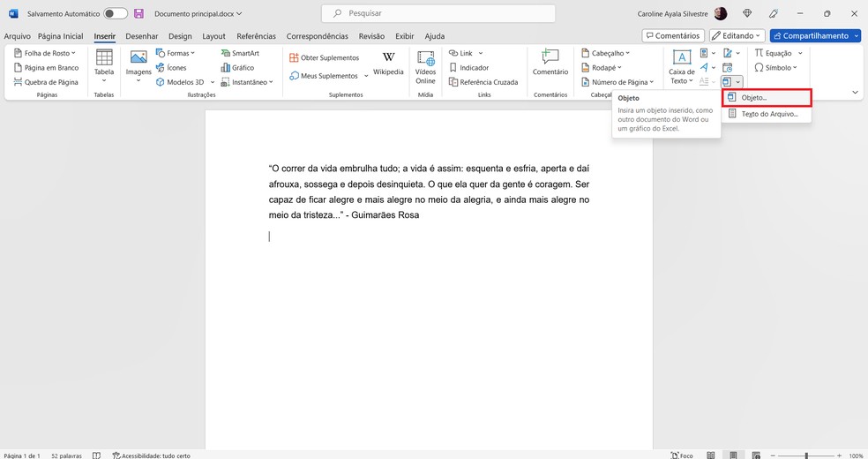Insert a Quebra de Página
Viewport: 868px width, 459px height.
46,82
